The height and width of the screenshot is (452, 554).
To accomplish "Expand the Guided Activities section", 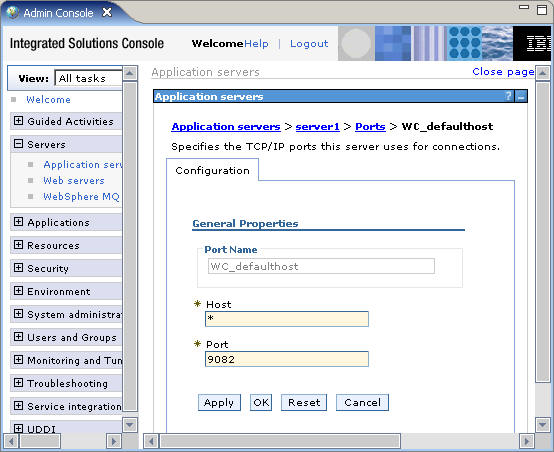I will tap(18, 121).
